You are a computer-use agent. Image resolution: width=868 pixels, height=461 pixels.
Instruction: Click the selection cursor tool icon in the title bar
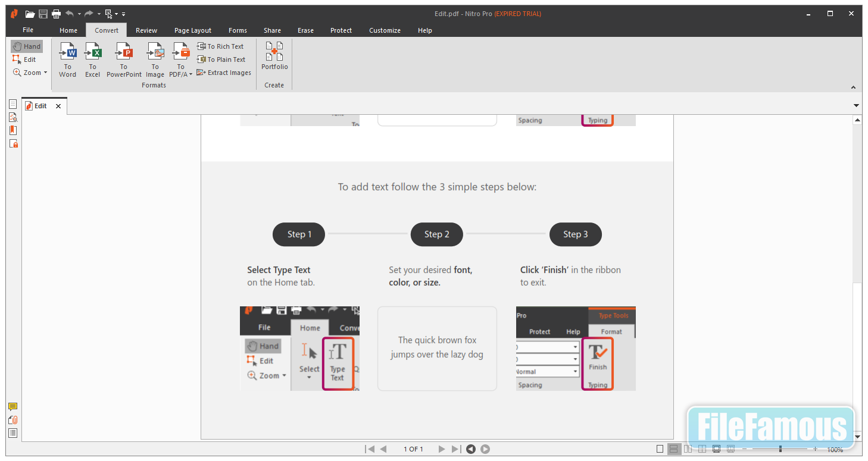tap(108, 14)
